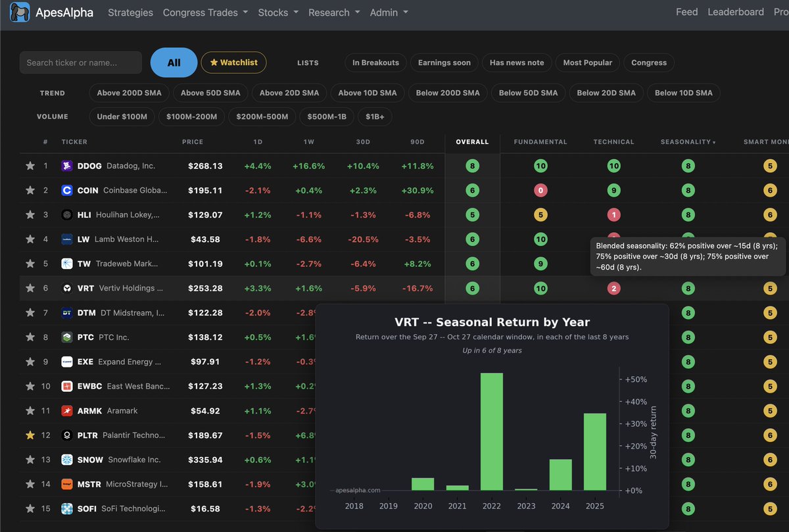Screen dimensions: 789x532
Task: Star the SNOW Snowflake row
Action: pos(30,460)
